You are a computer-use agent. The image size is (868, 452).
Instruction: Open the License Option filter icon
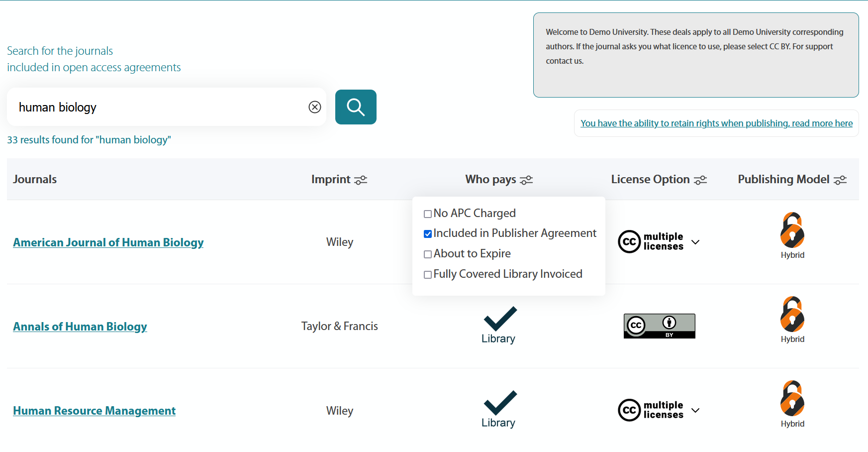click(x=700, y=180)
